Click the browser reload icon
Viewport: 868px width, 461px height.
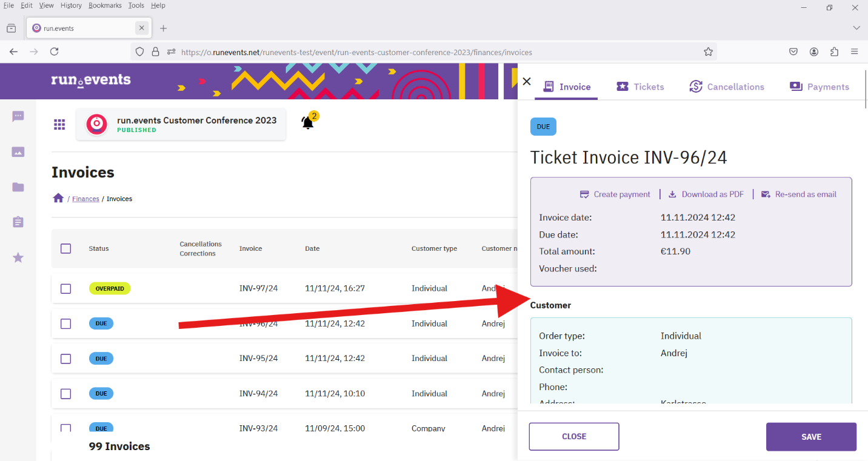[55, 52]
